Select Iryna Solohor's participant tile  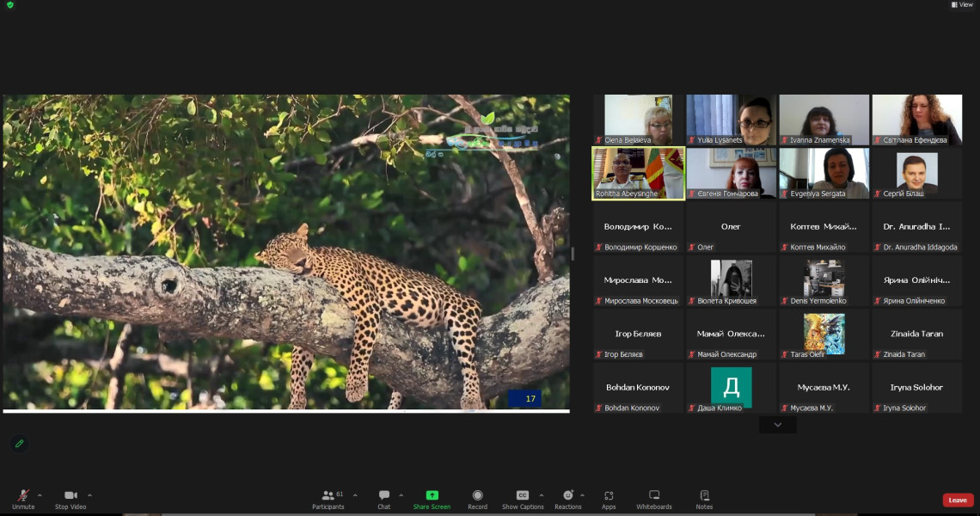[x=917, y=389]
